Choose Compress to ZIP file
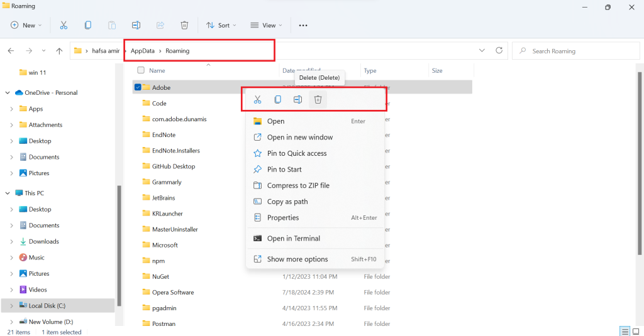 tap(315, 185)
